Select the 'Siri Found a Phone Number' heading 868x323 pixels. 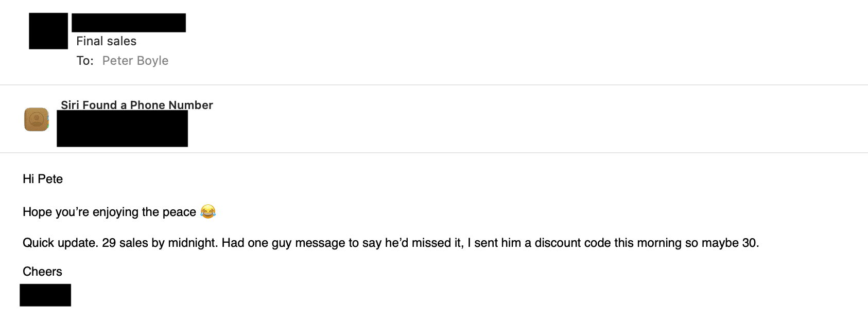[x=137, y=105]
